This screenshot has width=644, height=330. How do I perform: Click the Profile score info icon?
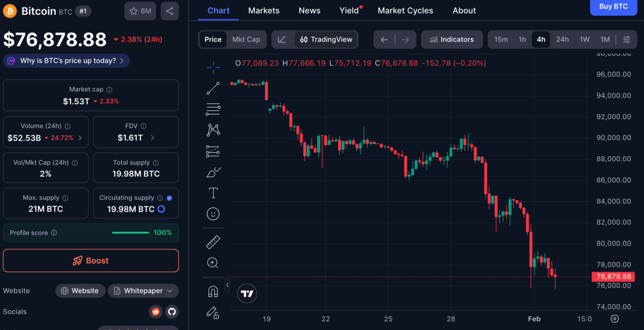(54, 233)
